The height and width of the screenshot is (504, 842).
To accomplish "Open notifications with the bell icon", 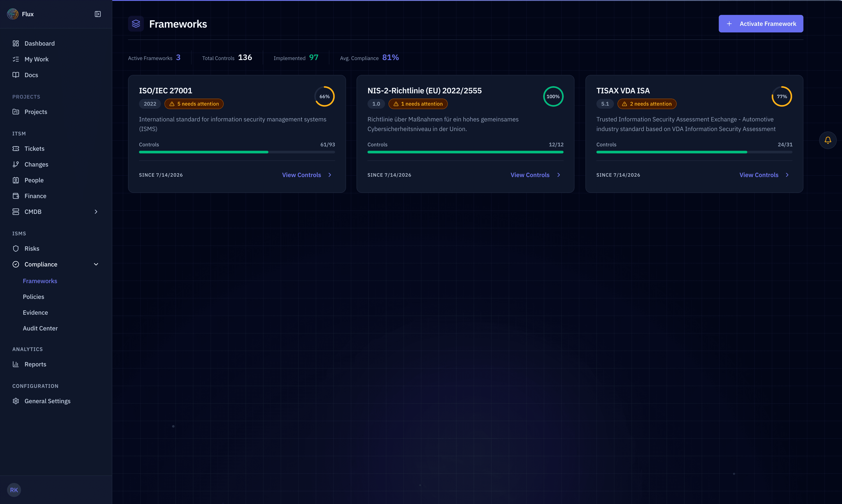I will (x=828, y=140).
